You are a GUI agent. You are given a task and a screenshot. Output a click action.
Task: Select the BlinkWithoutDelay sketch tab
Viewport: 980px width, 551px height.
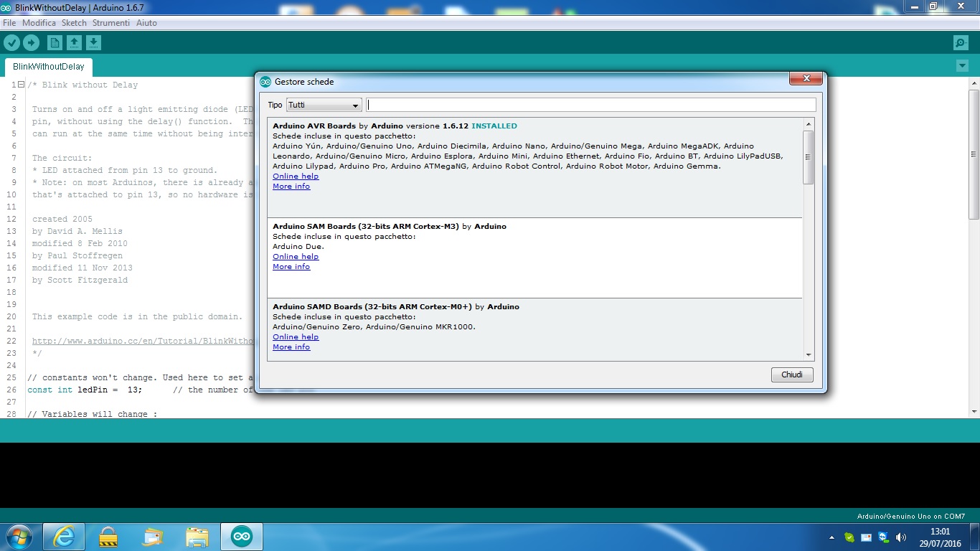point(47,67)
